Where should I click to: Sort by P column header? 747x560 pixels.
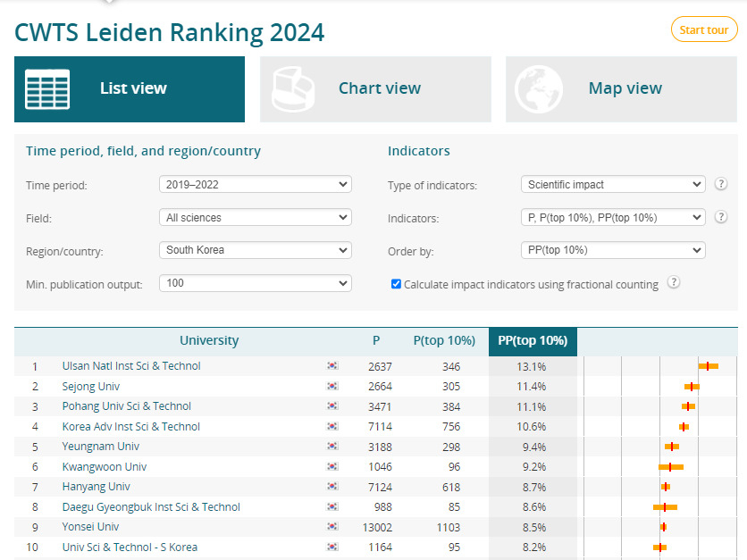(x=376, y=341)
